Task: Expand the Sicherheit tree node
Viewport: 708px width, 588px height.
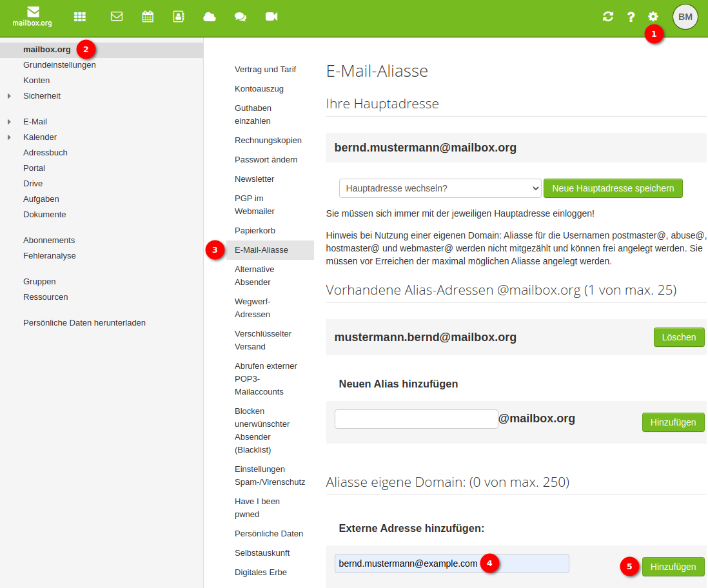Action: pos(9,95)
